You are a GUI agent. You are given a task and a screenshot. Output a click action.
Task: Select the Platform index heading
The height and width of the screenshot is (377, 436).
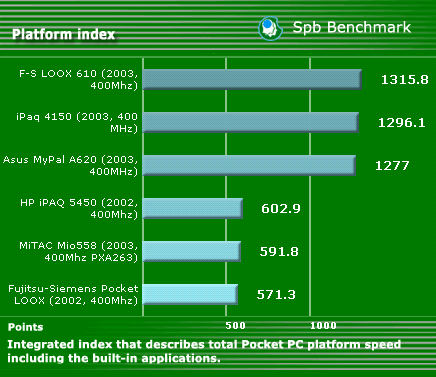(64, 34)
